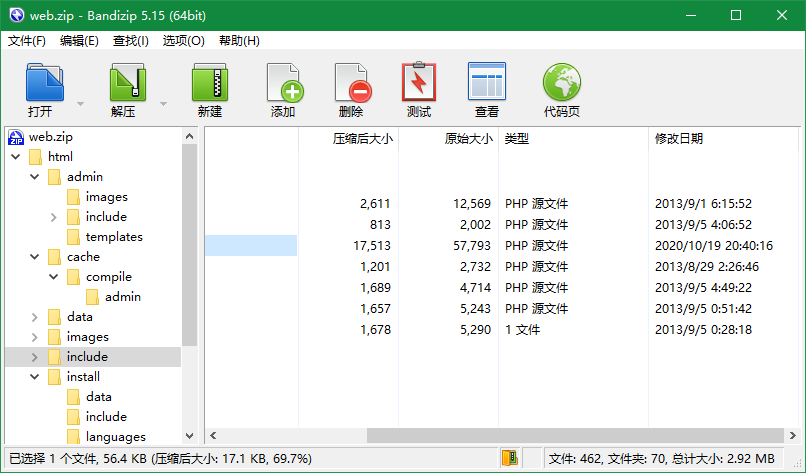Viewport: 806px width, 473px height.
Task: Open the 编辑(E) menu
Action: (79, 41)
